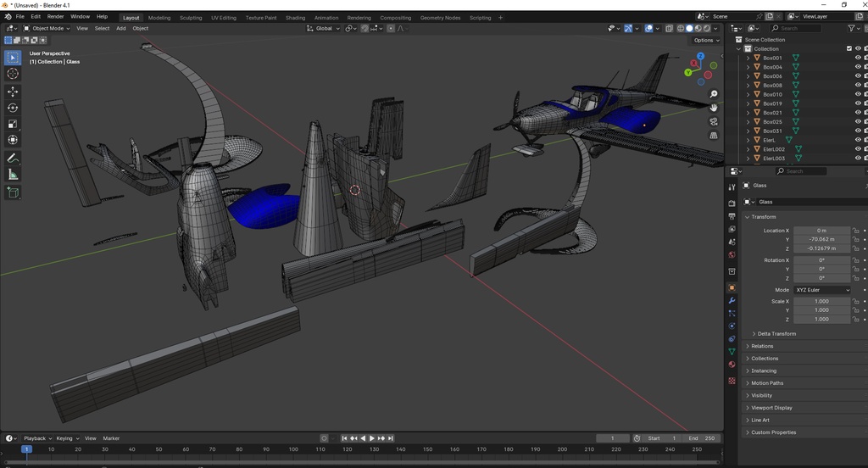Select the Select Box tool
The width and height of the screenshot is (868, 468).
13,57
